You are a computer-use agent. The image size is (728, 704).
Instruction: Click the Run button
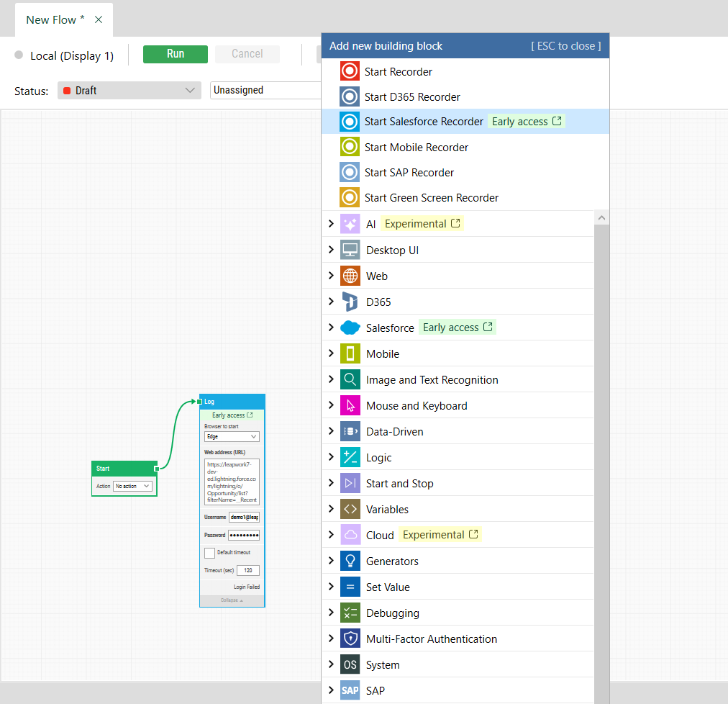(x=175, y=54)
